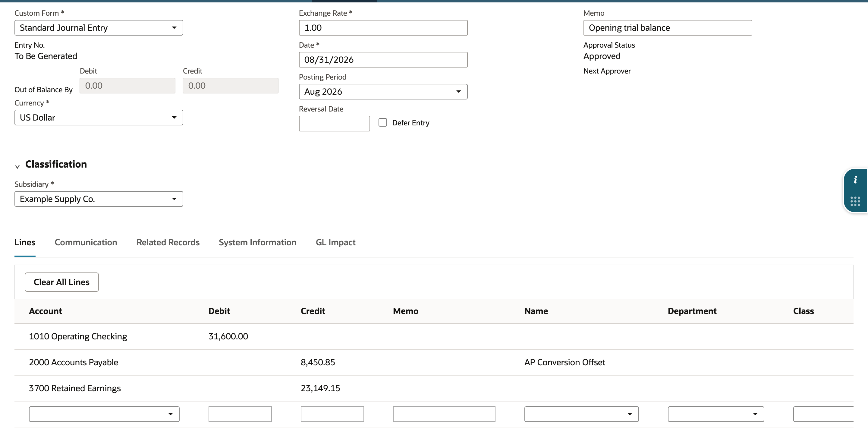
Task: Click the Class field in the new line row
Action: [x=823, y=414]
